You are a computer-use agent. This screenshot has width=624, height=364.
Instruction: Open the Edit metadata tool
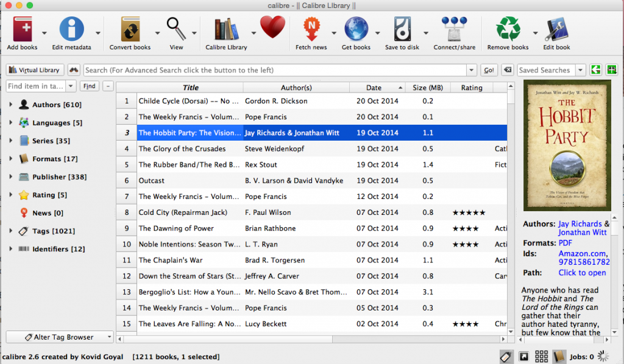[x=72, y=29]
